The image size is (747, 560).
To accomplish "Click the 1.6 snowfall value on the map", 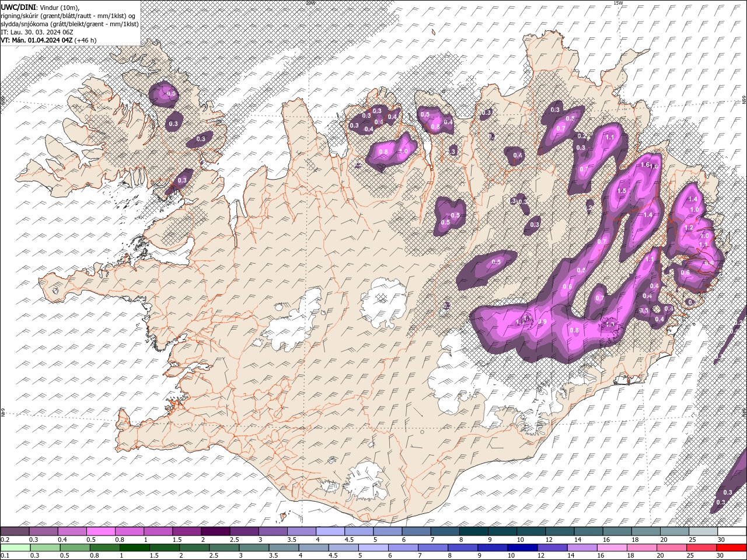I will (x=645, y=165).
